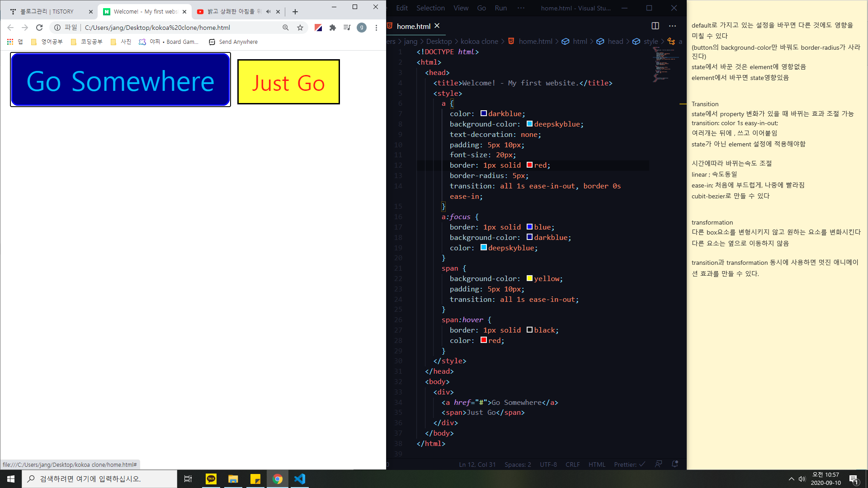Screen dimensions: 868x488
Task: Open the Chrome extensions puzzle icon
Action: pos(333,28)
